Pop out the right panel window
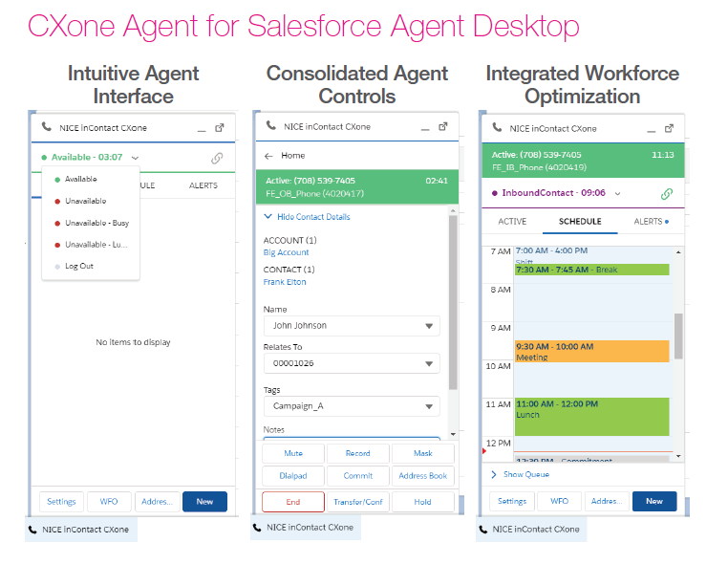Image resolution: width=728 pixels, height=564 pixels. pyautogui.click(x=669, y=128)
